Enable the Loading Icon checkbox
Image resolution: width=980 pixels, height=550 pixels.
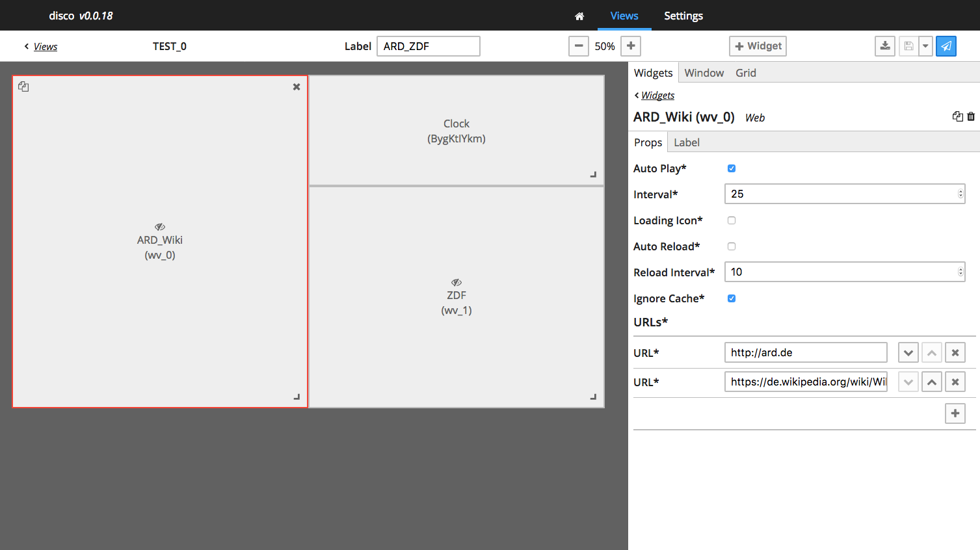click(x=732, y=220)
